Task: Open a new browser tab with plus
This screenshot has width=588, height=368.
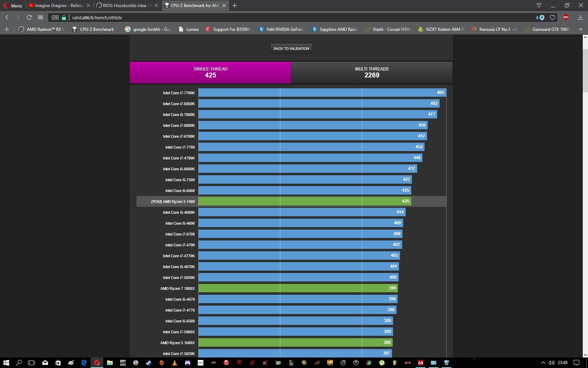Action: (x=235, y=6)
